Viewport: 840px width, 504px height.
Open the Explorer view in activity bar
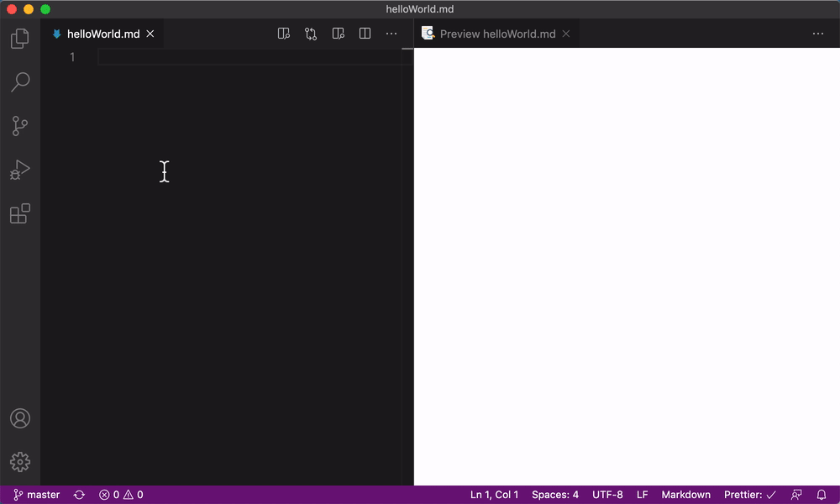pos(20,39)
